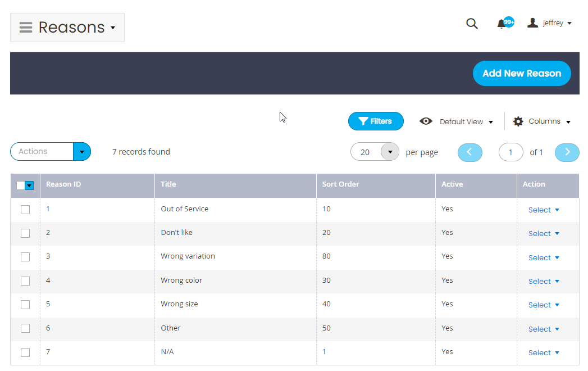588x371 pixels.
Task: Click the user avatar icon for jeffrey
Action: point(532,23)
